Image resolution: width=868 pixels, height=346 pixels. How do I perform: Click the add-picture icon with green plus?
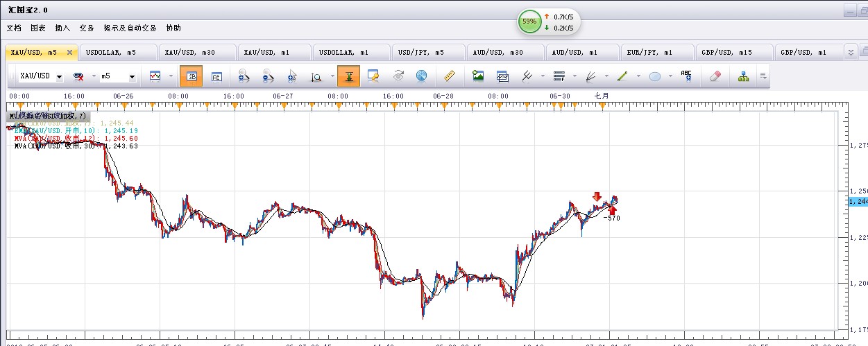[x=477, y=76]
